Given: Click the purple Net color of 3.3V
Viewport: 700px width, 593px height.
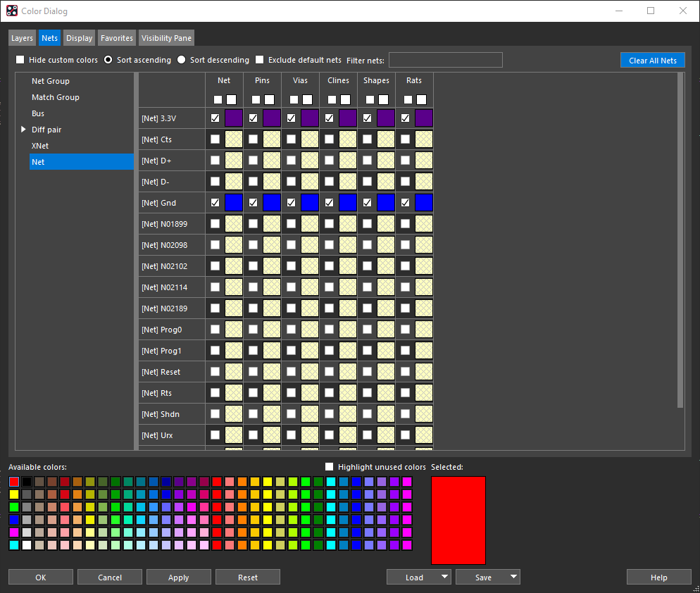Looking at the screenshot, I should 234,118.
